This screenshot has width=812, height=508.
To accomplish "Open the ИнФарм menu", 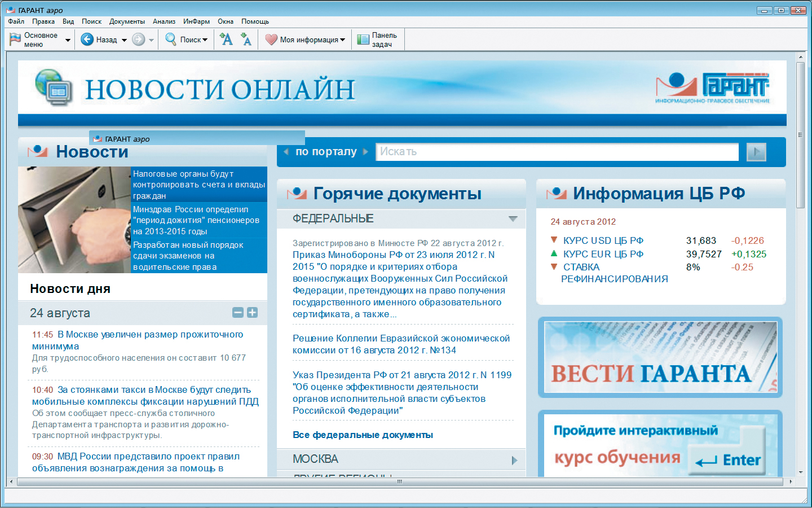I will point(196,21).
